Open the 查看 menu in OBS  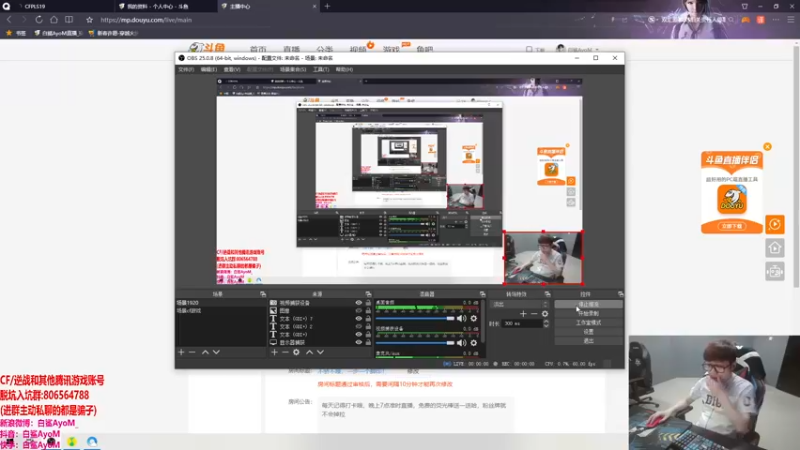point(232,69)
